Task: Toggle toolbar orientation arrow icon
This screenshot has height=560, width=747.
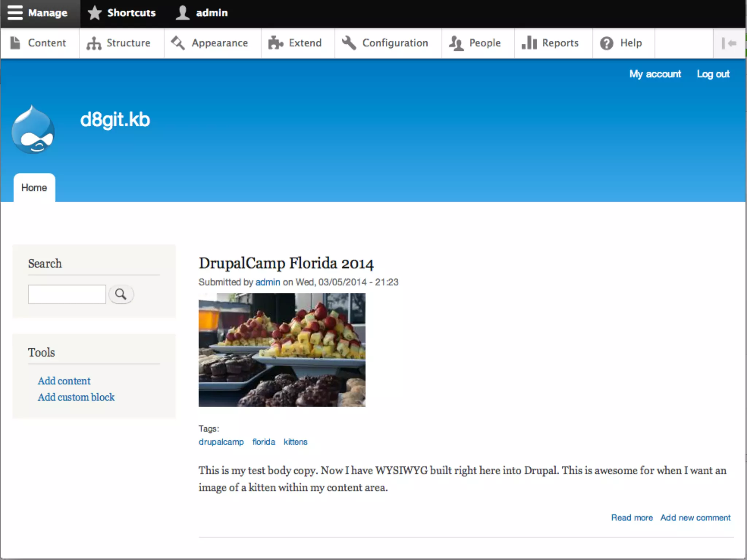Action: tap(729, 43)
